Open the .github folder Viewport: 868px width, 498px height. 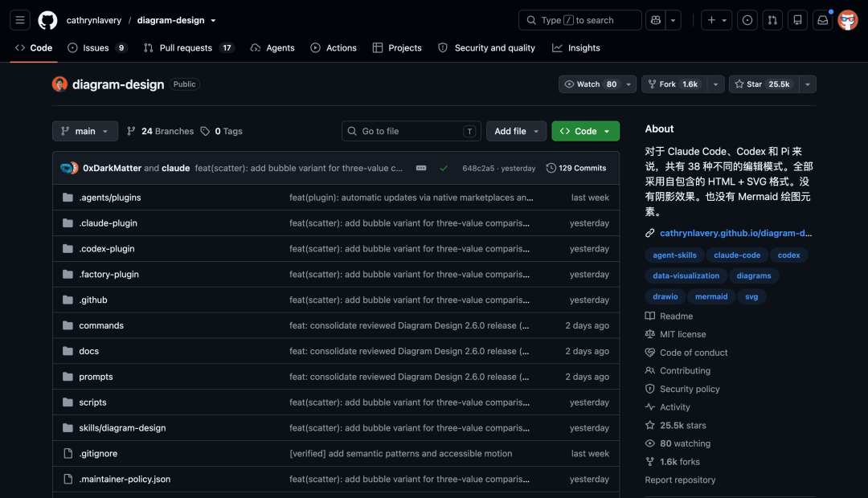93,300
